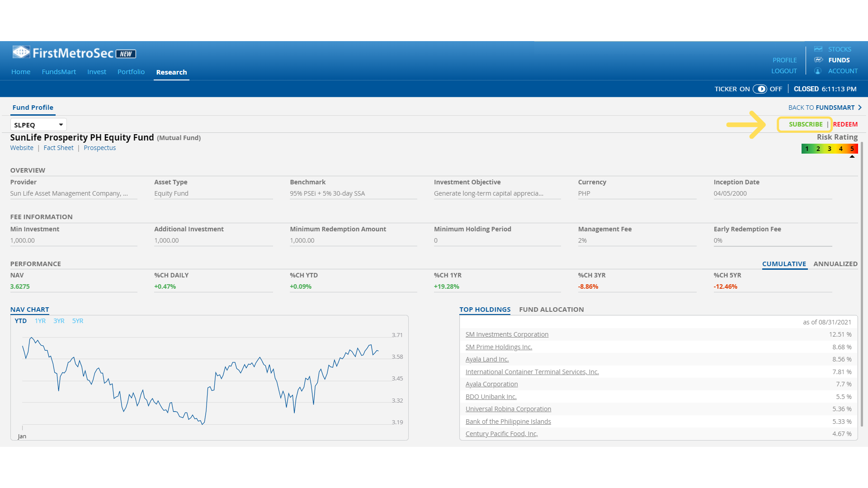Select the 1YR chart range
This screenshot has height=488, width=868.
(x=40, y=321)
